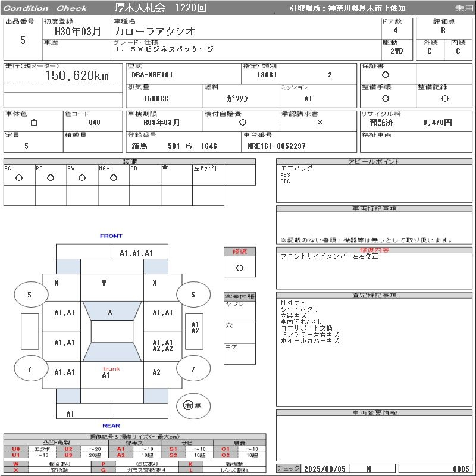Viewport: 476px width, 476px height.
Task: Click the interior grade under 内装
Action: pos(458,51)
